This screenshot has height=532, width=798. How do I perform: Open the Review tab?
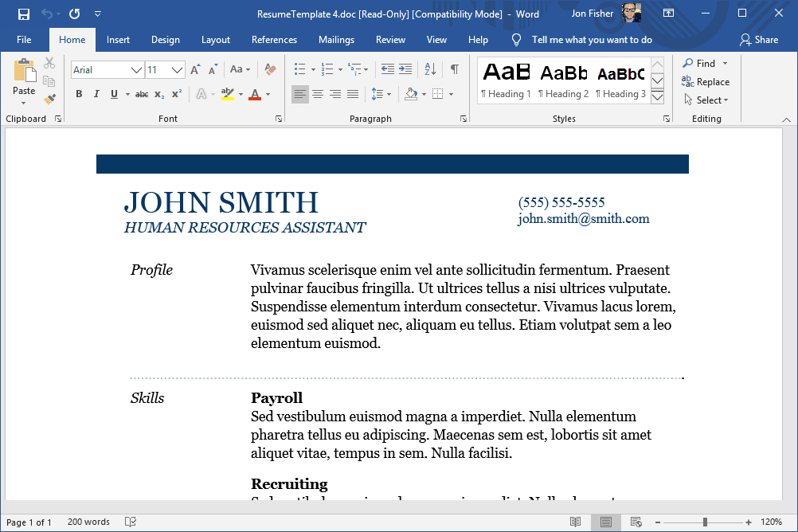[x=390, y=40]
